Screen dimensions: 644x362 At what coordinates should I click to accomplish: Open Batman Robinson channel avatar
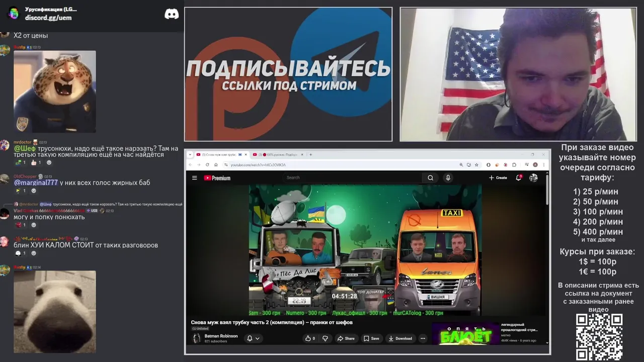click(x=196, y=338)
